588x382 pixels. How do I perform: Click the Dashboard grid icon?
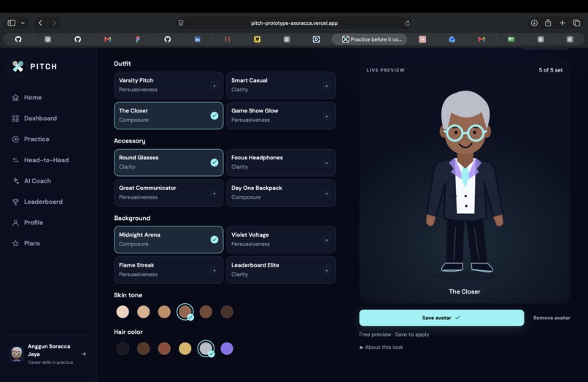pos(15,119)
